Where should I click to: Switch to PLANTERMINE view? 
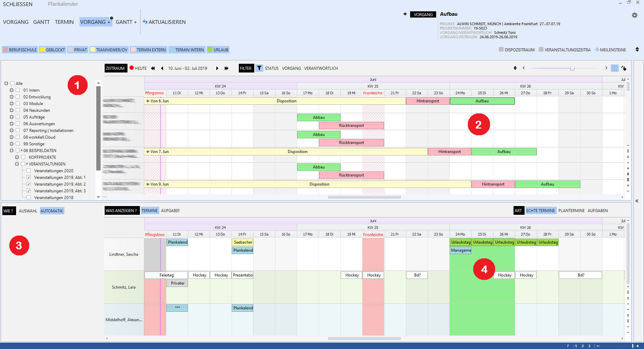[x=571, y=210]
